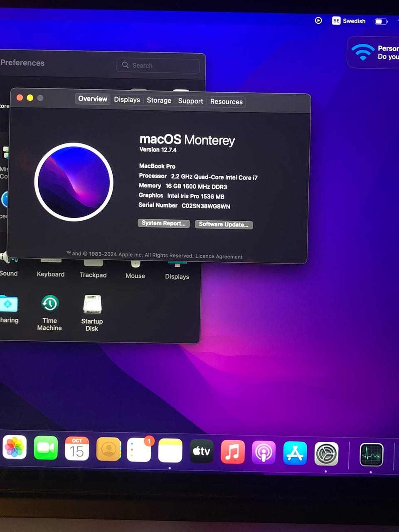Viewport: 399px width, 532px height.
Task: Open Mouse preferences pane
Action: pos(135,270)
